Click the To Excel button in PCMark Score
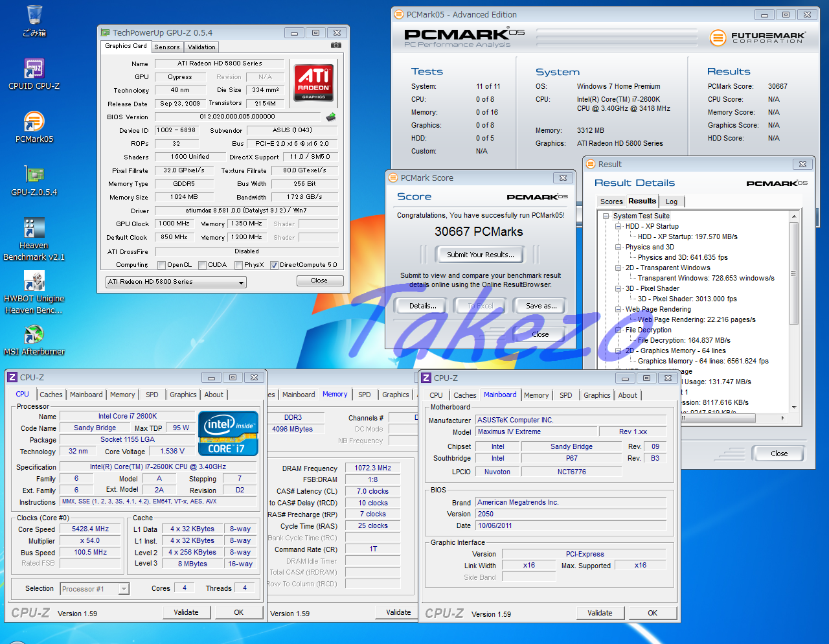This screenshot has width=829, height=644. pyautogui.click(x=481, y=306)
